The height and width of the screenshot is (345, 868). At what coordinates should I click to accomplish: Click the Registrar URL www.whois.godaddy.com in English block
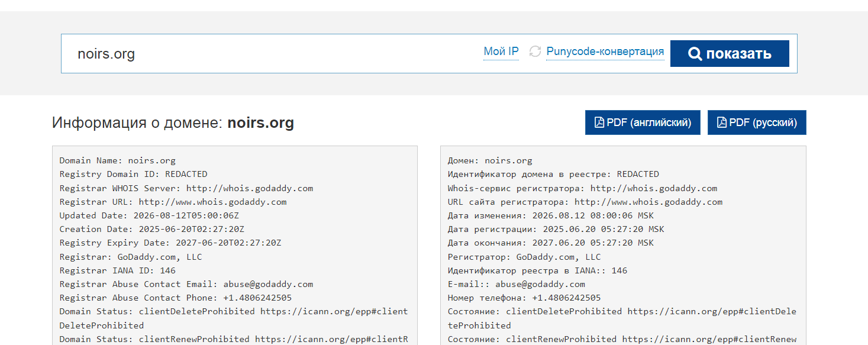212,202
